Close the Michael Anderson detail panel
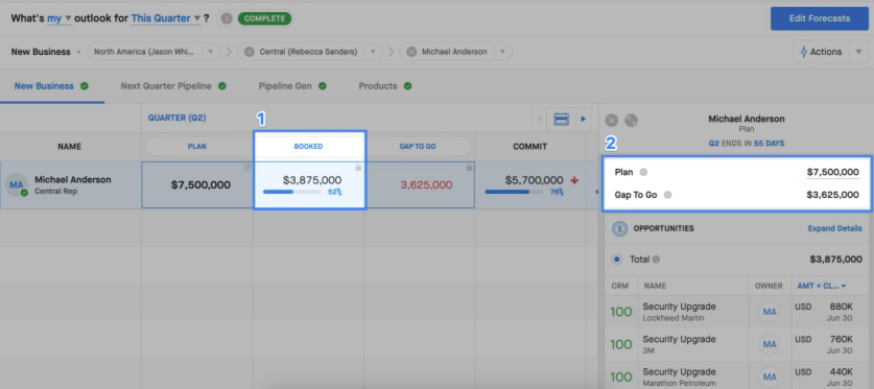874x389 pixels. click(x=611, y=120)
